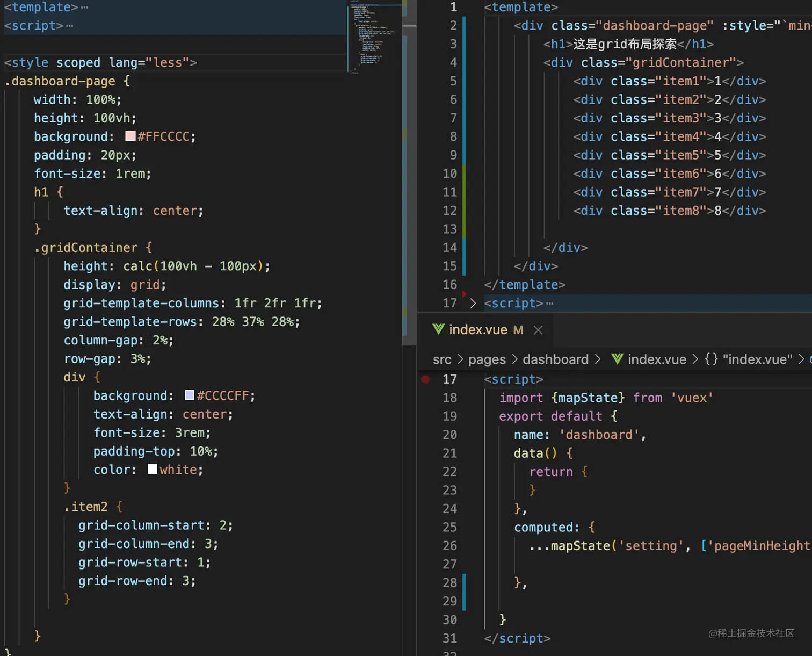Close the index.vue editor tab

[538, 330]
